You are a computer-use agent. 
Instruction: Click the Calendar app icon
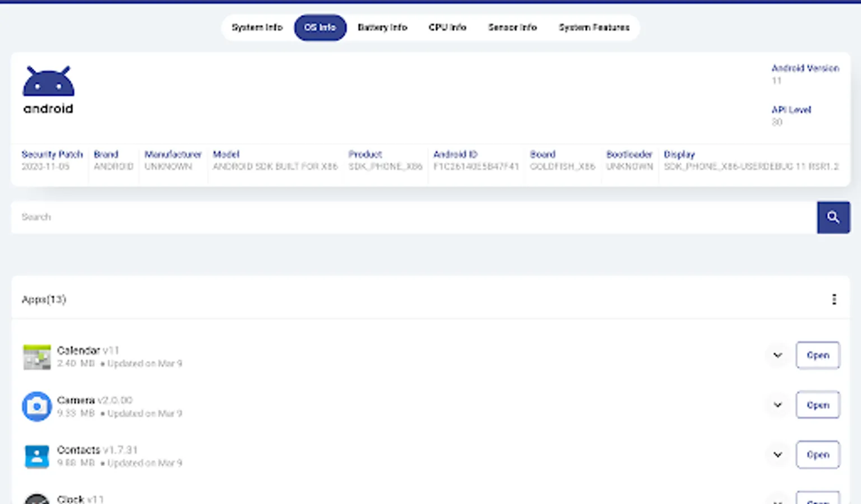36,356
